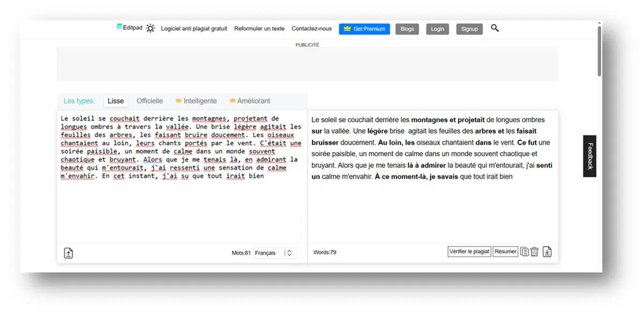Switch to the Officielle rewriting mode
Image resolution: width=644 pixels, height=314 pixels.
pos(149,101)
